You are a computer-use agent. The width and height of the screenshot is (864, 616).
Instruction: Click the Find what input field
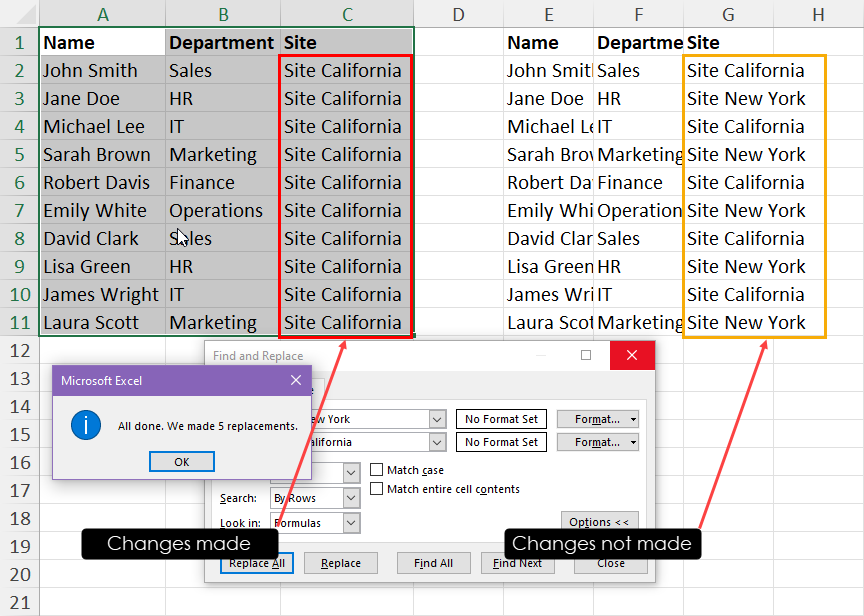click(369, 419)
